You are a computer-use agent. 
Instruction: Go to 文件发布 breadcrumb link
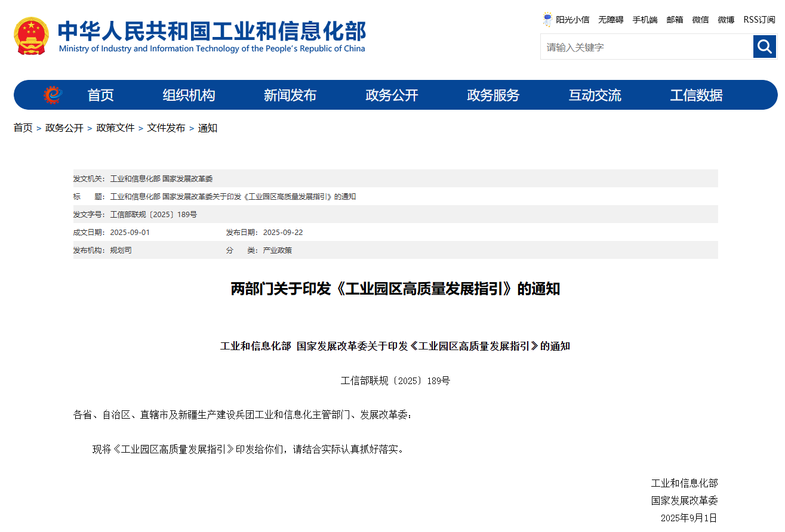click(166, 128)
